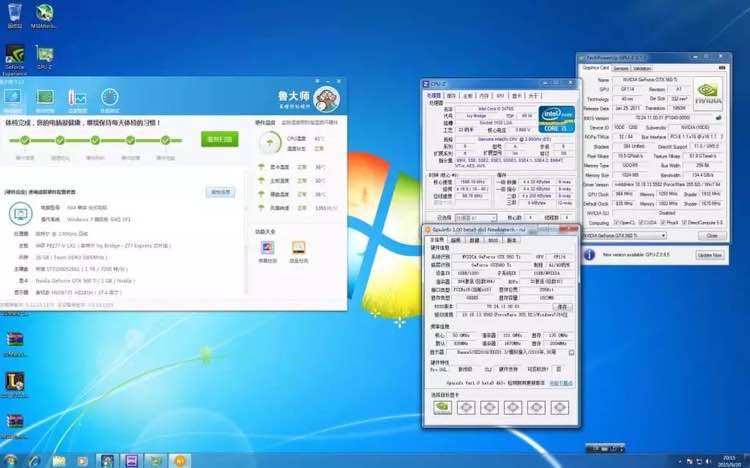Click the bus interface question mark in GPU-Z
Image resolution: width=750 pixels, height=468 pixels.
(x=722, y=137)
